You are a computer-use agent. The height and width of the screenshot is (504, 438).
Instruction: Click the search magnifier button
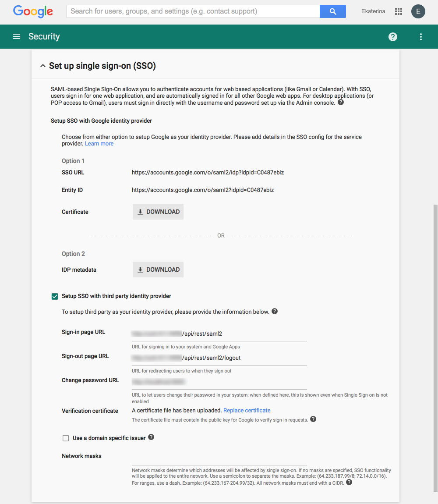(332, 11)
